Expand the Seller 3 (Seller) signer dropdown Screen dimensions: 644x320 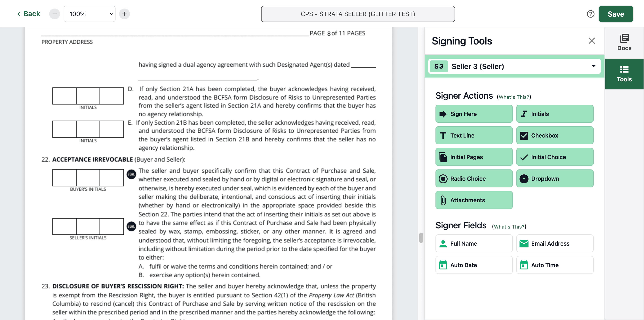515,66
